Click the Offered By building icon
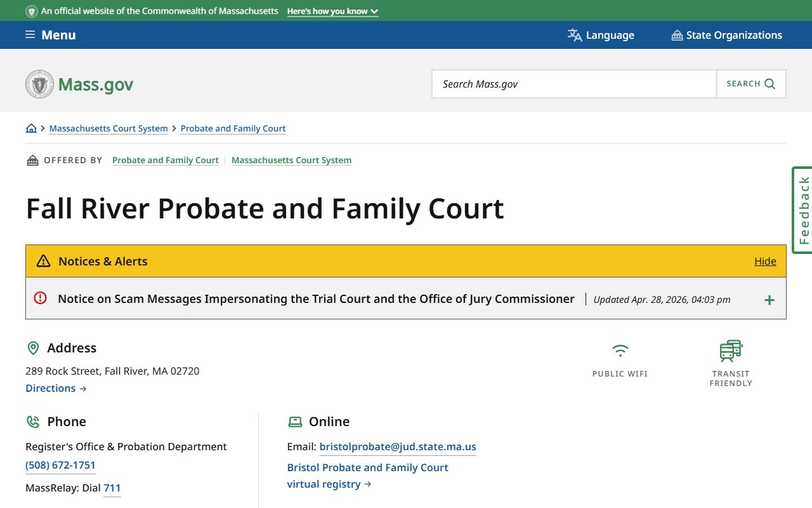This screenshot has width=812, height=508. coord(32,160)
